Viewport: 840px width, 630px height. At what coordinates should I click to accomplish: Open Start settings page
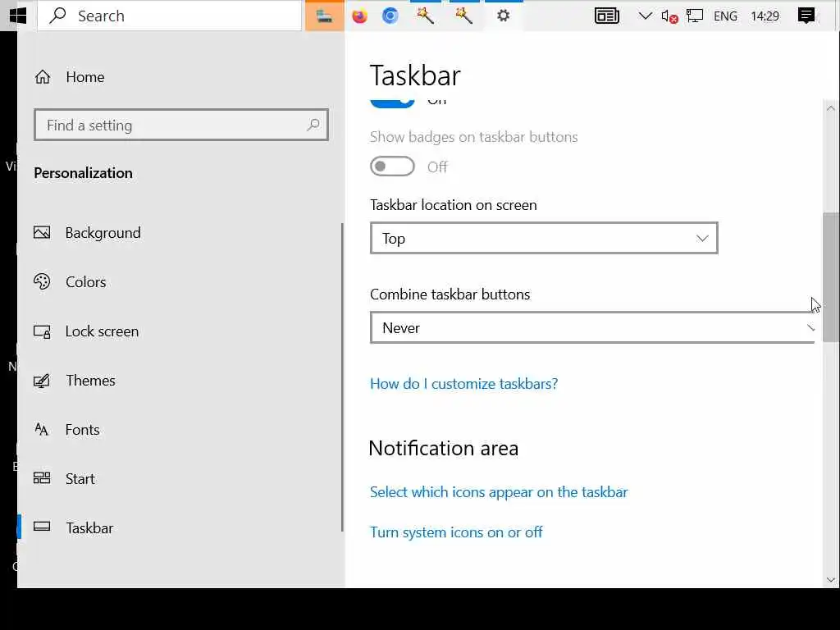point(80,479)
